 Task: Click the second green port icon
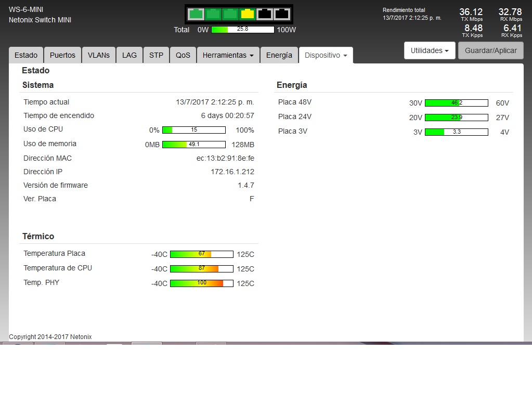click(x=213, y=14)
